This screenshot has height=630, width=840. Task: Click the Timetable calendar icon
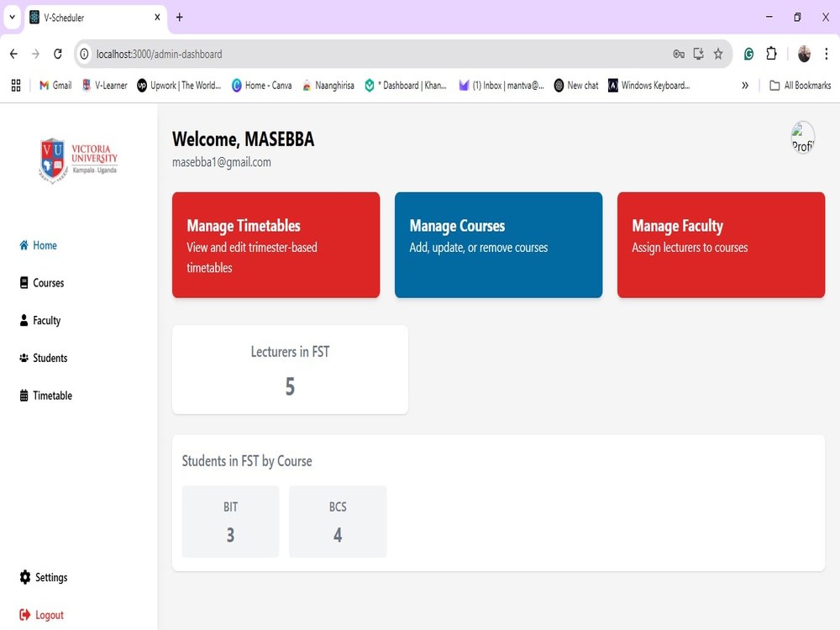click(24, 396)
